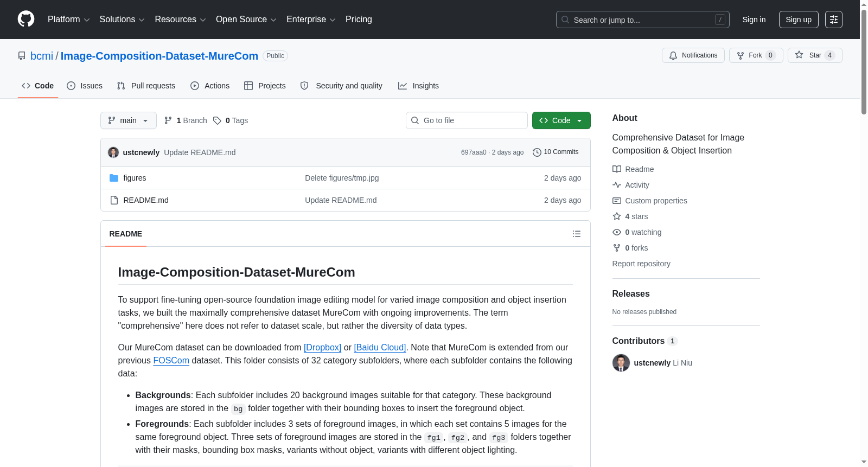This screenshot has width=868, height=467.
Task: Open the figures folder
Action: (x=135, y=178)
